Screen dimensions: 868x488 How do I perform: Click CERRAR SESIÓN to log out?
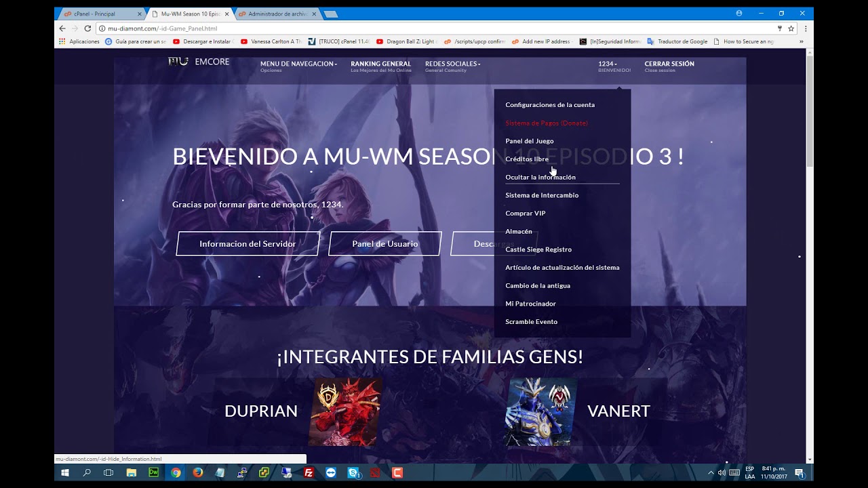pos(669,64)
